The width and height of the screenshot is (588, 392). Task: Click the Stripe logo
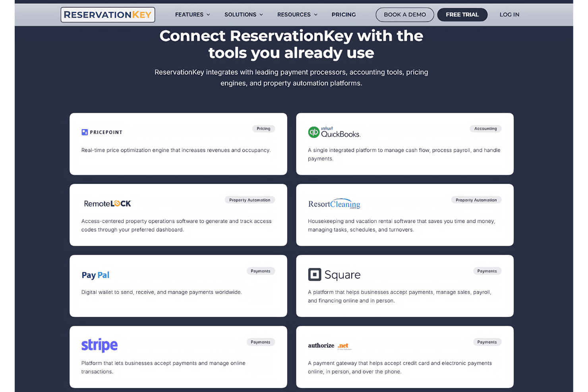click(x=99, y=345)
